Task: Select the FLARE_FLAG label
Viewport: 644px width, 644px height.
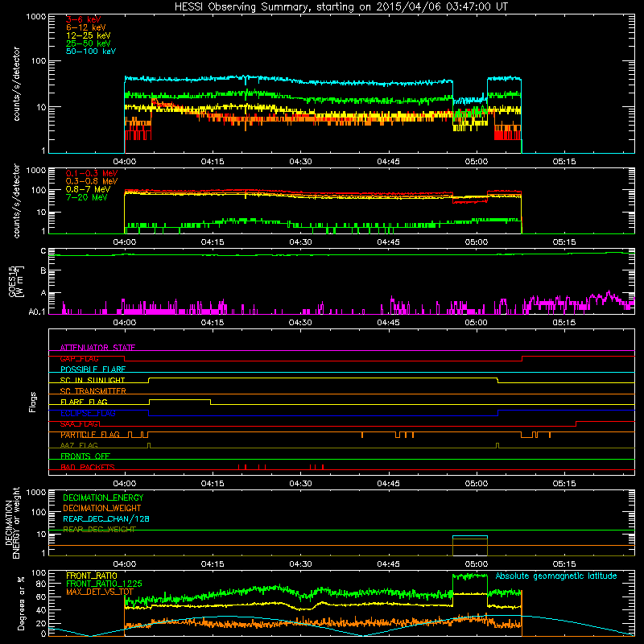Action: tap(84, 402)
